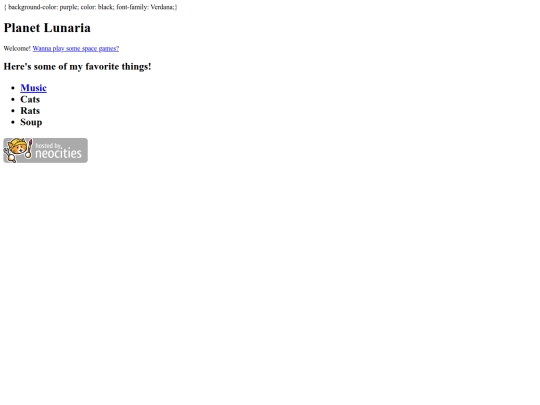
Task: Select the Soup list item
Action: [x=31, y=122]
